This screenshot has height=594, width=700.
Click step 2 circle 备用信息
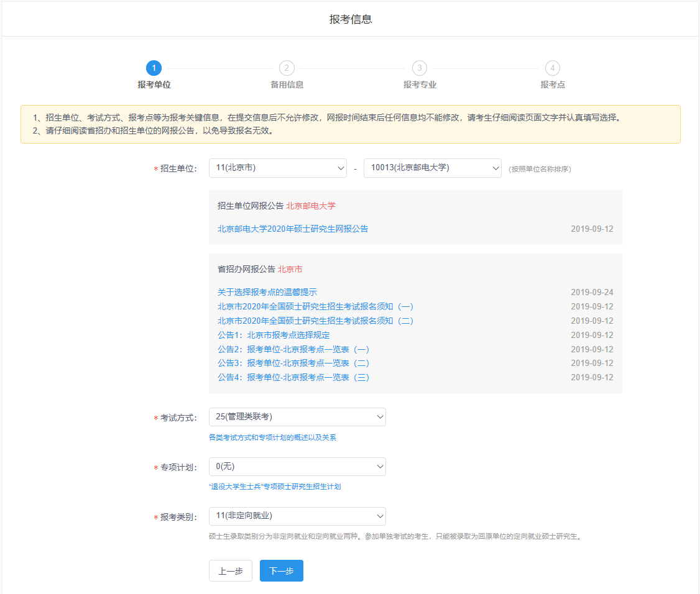pyautogui.click(x=287, y=68)
